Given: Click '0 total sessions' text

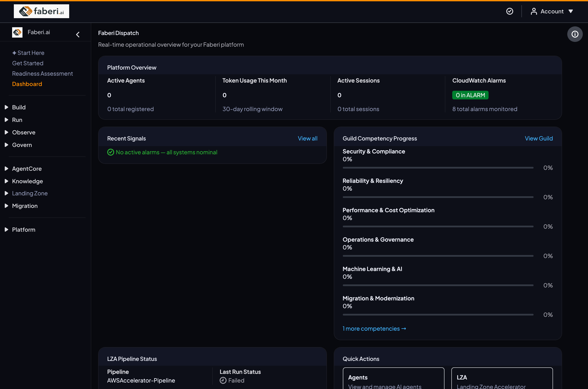Looking at the screenshot, I should coord(358,109).
